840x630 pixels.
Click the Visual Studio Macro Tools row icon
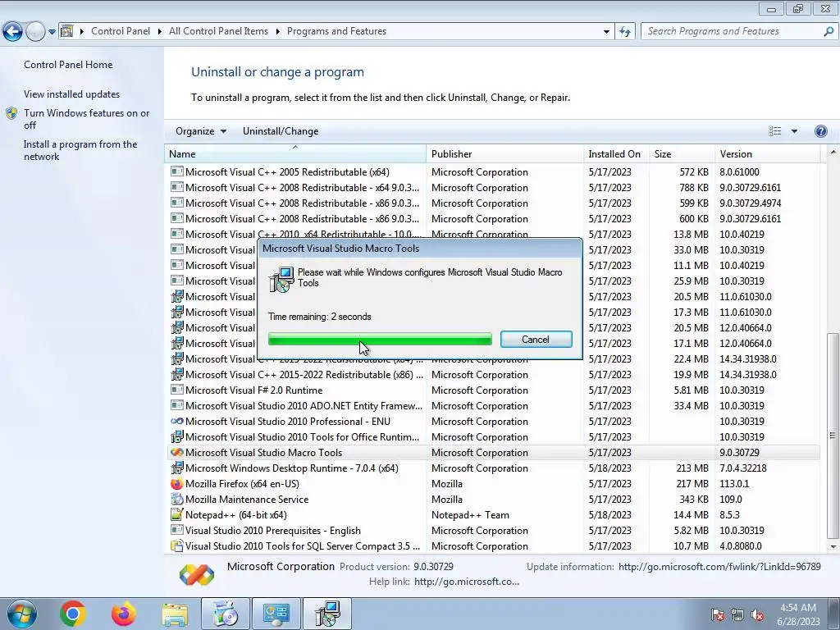[177, 452]
